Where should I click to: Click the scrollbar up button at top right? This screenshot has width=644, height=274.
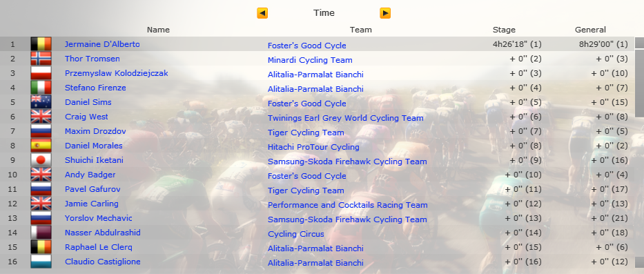[x=639, y=43]
